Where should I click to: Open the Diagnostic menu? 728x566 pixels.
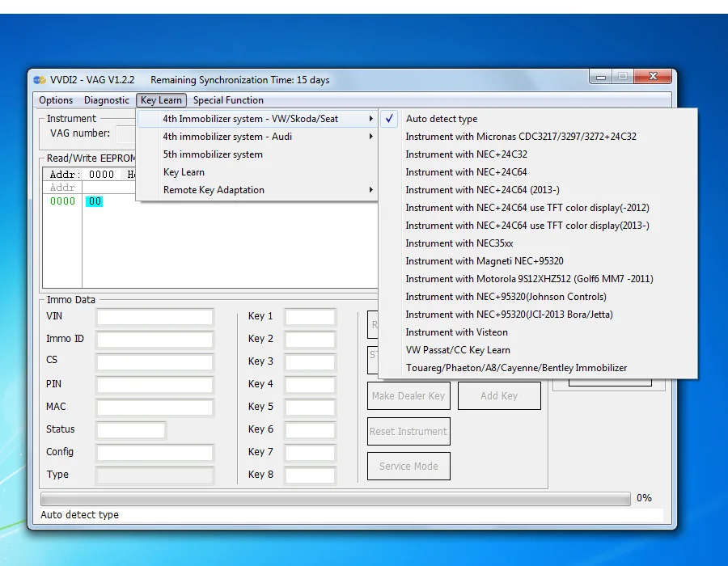[x=106, y=100]
